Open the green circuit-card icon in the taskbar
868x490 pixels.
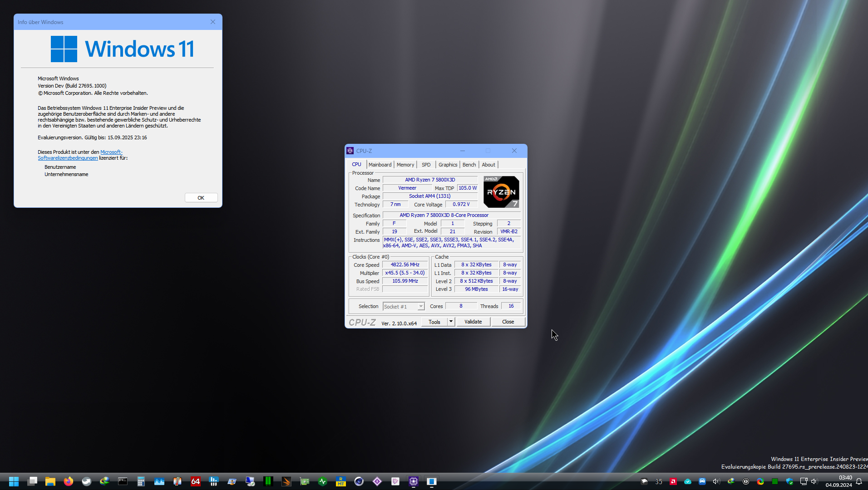305,481
